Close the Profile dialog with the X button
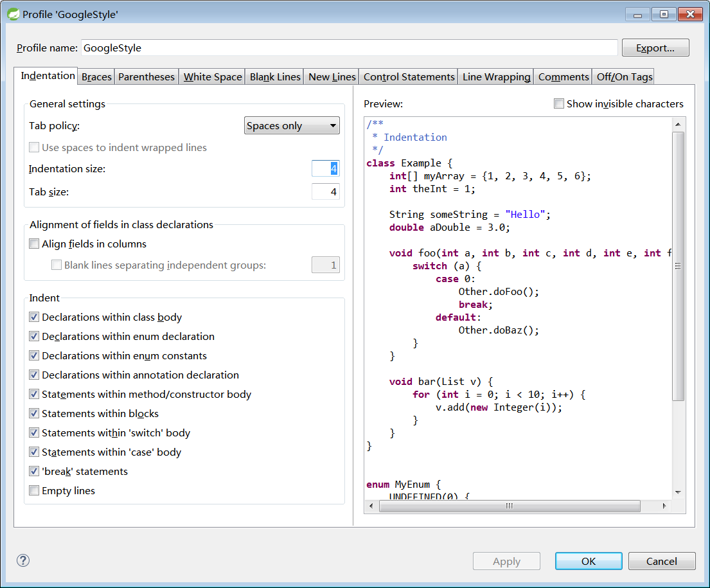 (x=690, y=15)
